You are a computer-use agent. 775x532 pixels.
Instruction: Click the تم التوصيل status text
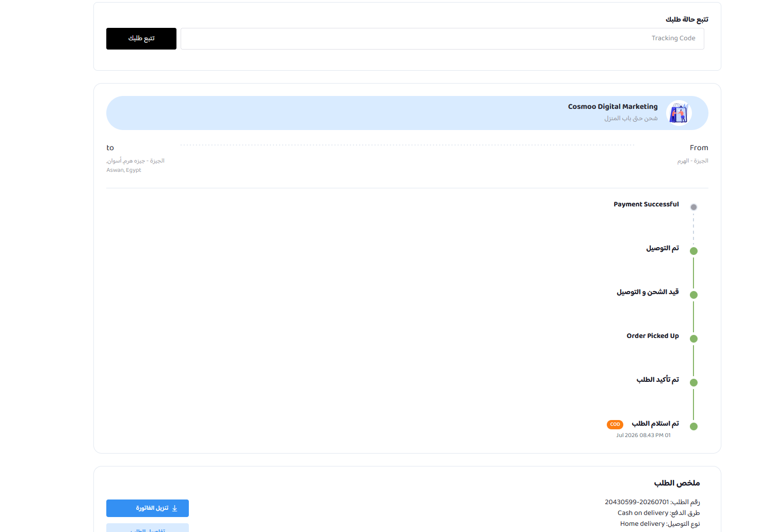point(663,248)
